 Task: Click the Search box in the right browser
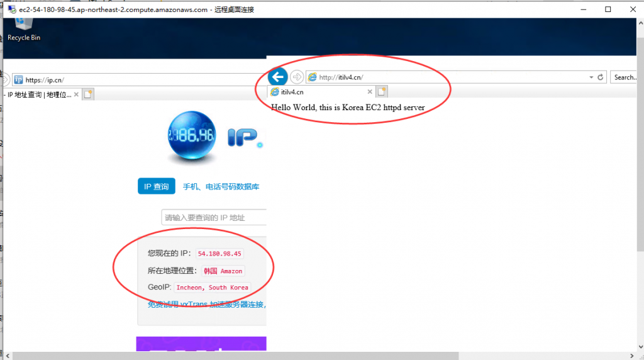click(x=625, y=77)
